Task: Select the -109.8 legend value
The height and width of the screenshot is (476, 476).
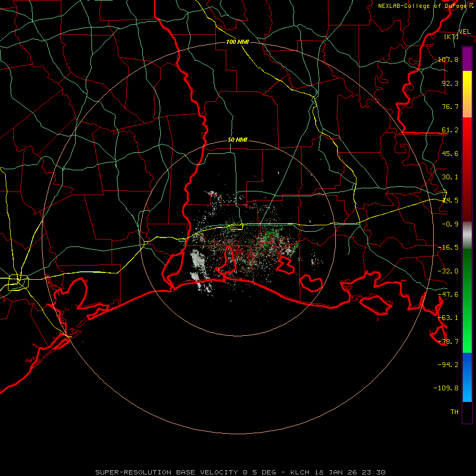Action: [x=446, y=388]
